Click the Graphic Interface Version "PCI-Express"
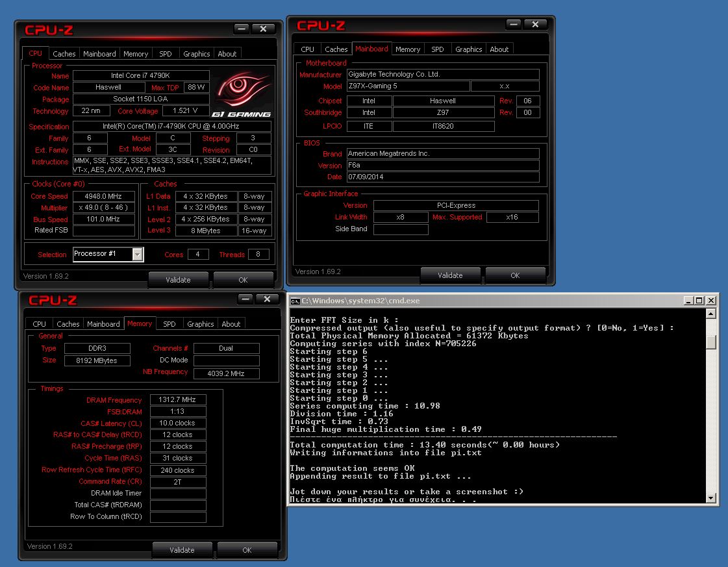Viewport: 728px width, 567px height. point(456,205)
